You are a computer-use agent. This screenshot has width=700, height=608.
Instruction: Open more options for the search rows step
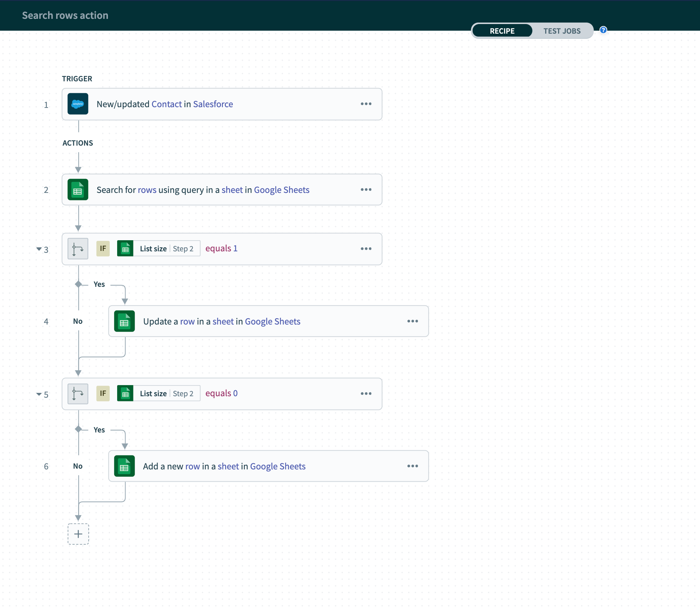pos(366,190)
